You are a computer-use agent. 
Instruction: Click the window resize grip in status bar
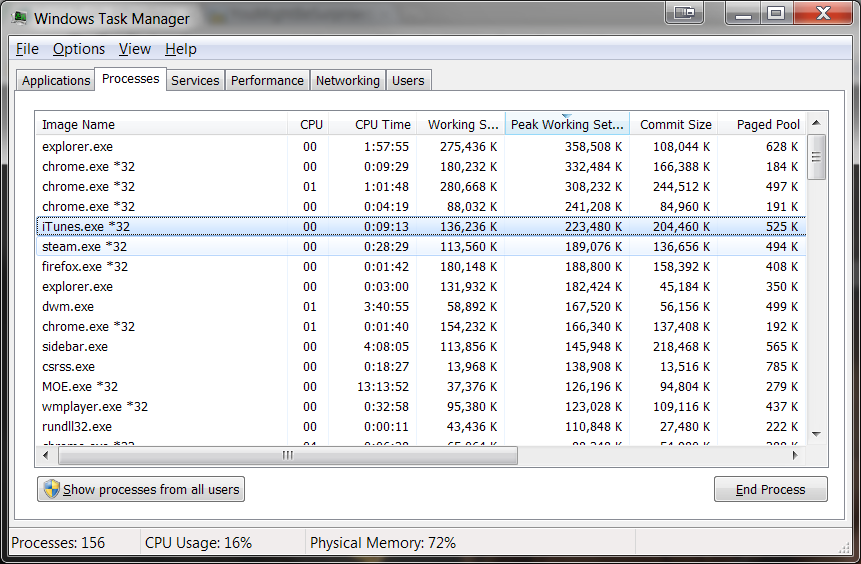pos(845,548)
